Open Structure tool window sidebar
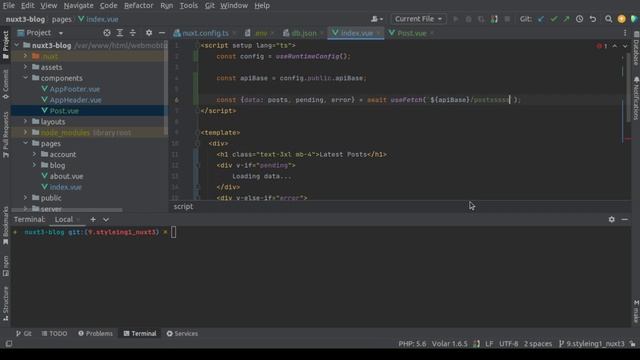640x360 pixels. pos(5,303)
